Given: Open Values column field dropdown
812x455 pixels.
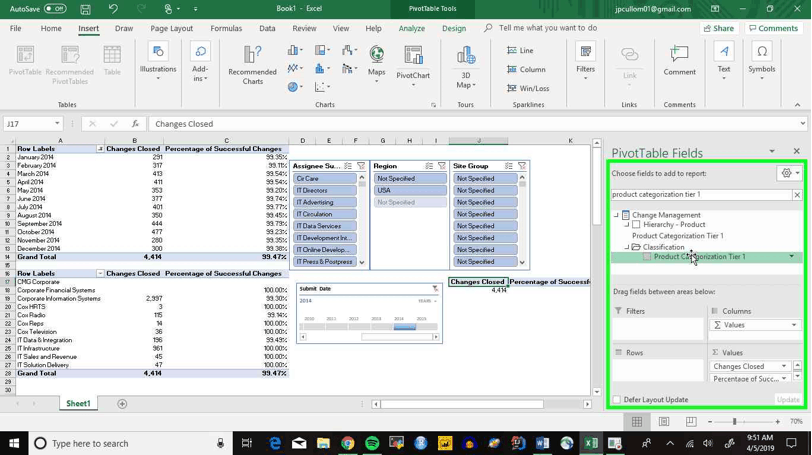Looking at the screenshot, I should click(794, 325).
